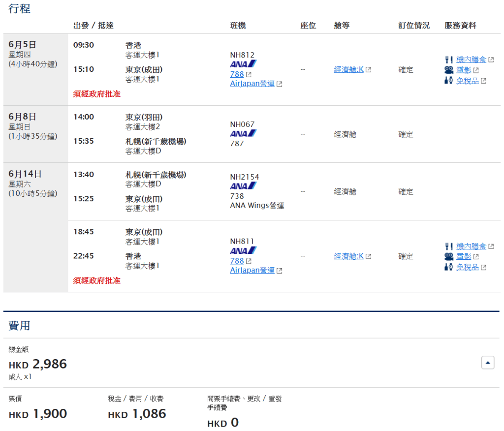Open 788 aircraft link for flight NH812

pyautogui.click(x=237, y=74)
